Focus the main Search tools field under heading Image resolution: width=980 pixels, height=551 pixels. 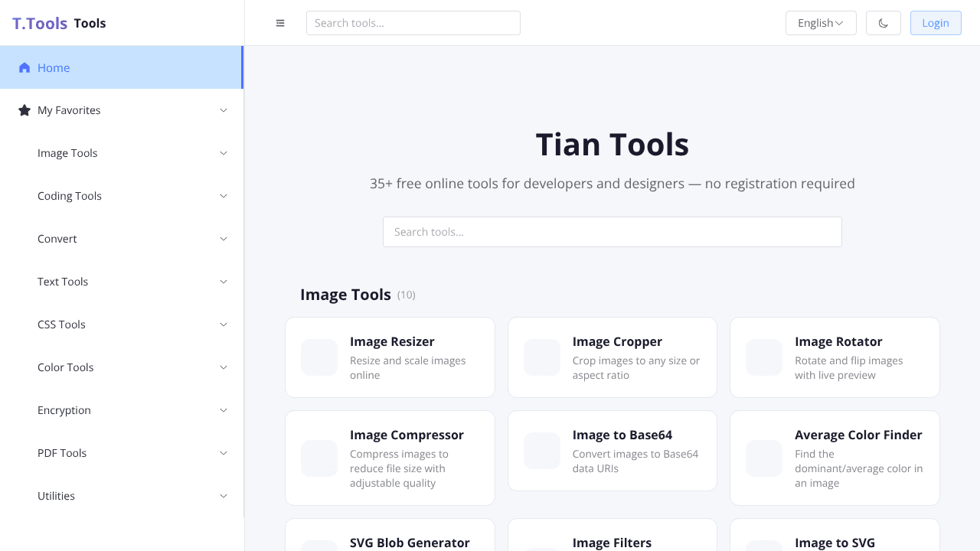pos(612,232)
